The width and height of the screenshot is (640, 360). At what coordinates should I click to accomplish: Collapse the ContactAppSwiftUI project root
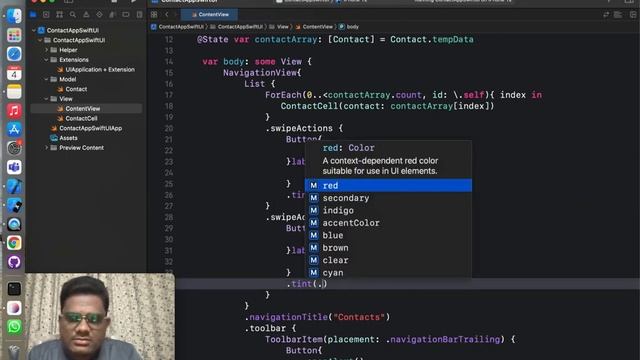click(x=34, y=30)
